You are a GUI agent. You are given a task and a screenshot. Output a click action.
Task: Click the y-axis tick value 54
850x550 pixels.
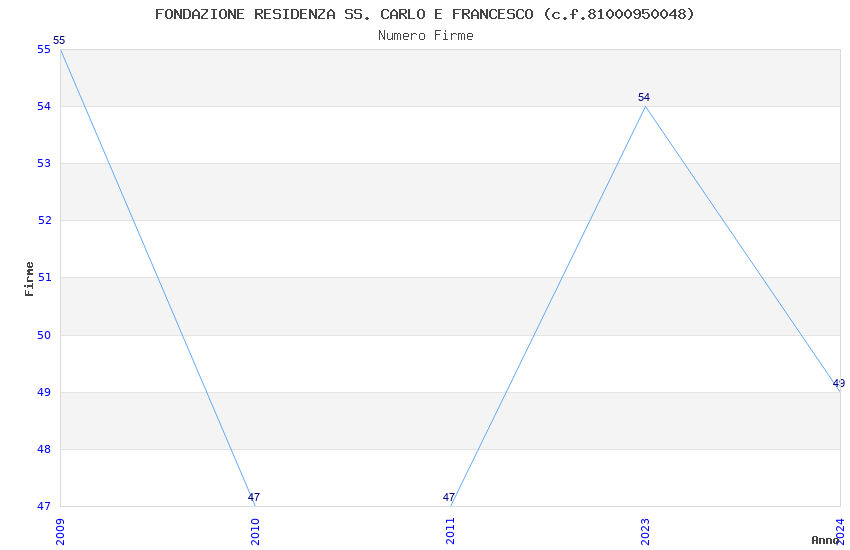(x=44, y=106)
